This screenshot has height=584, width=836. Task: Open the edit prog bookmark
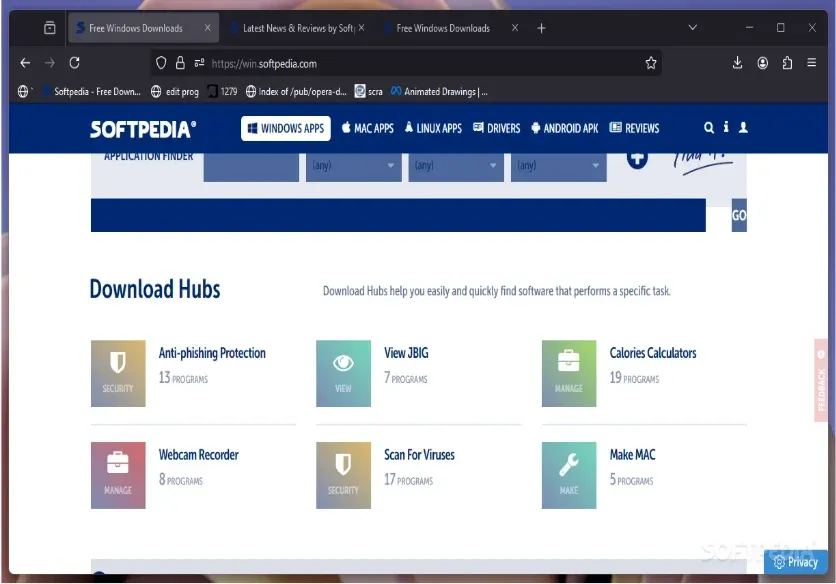[175, 92]
